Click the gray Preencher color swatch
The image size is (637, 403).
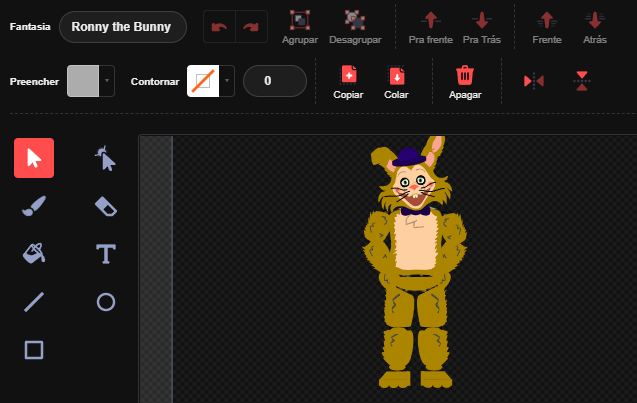[x=83, y=81]
